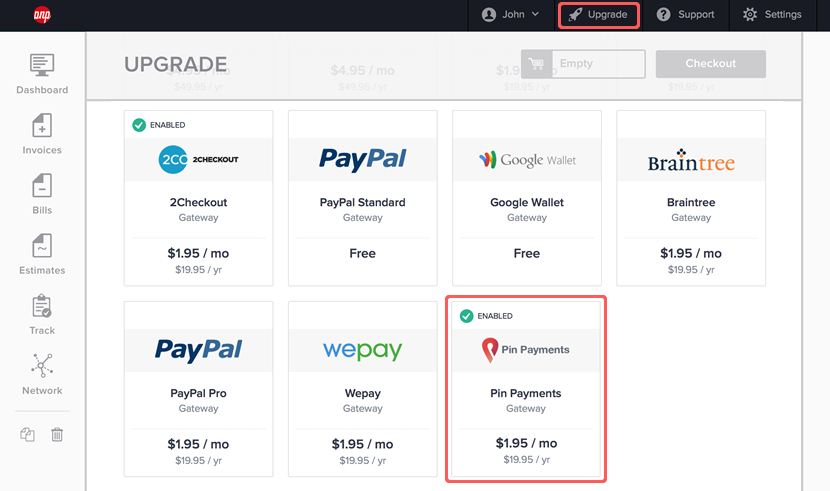Screen dimensions: 830x491
Task: Click the Checkout button
Action: click(710, 64)
